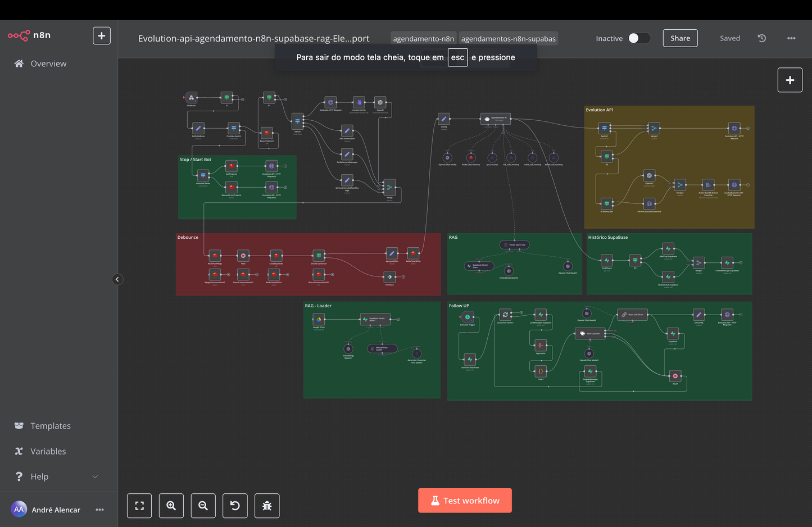The image size is (812, 527).
Task: Run the Test workflow button
Action: [x=465, y=501]
